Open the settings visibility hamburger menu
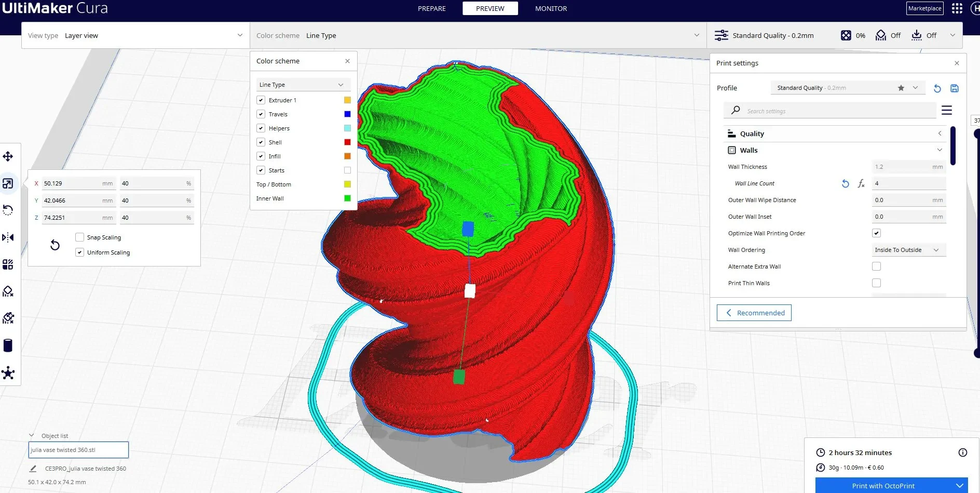 pos(947,110)
